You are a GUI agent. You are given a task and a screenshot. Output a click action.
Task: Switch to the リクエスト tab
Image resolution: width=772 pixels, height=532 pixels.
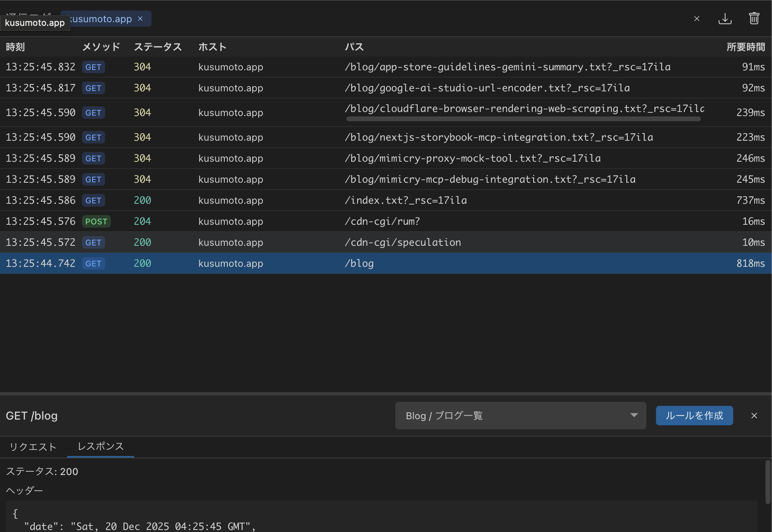[33, 447]
